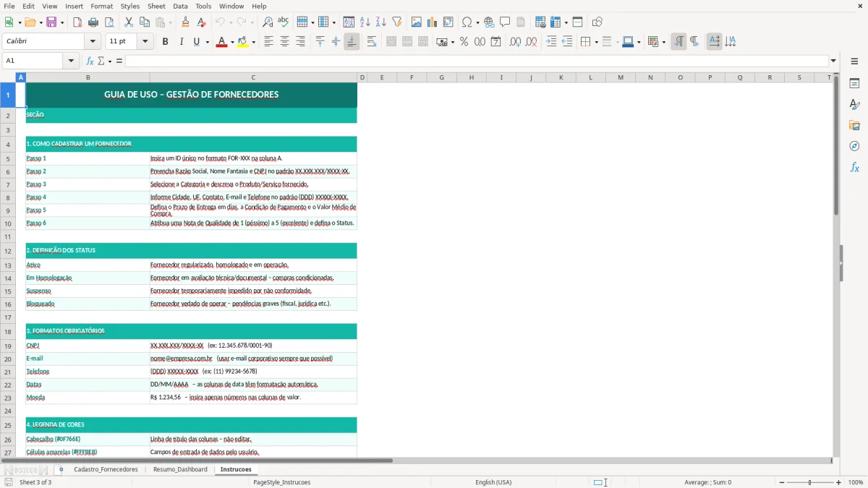The width and height of the screenshot is (868, 488).
Task: Open background color dropdown arrow
Action: 253,42
